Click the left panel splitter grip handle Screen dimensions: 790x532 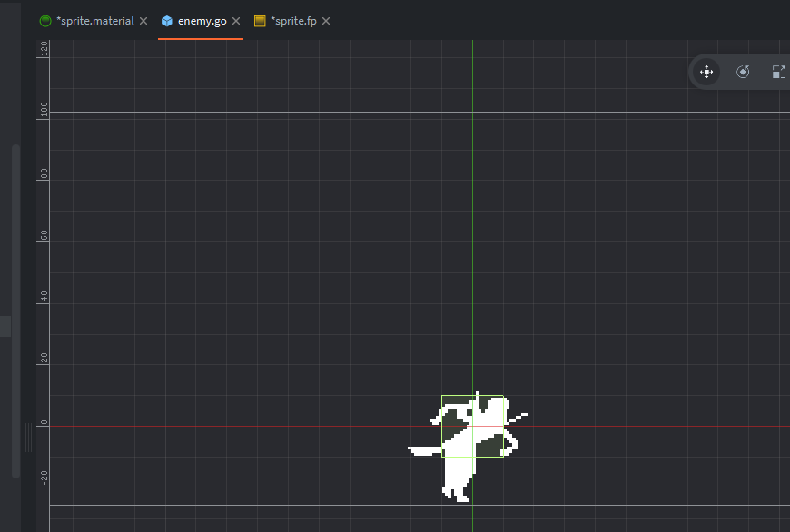pyautogui.click(x=28, y=438)
